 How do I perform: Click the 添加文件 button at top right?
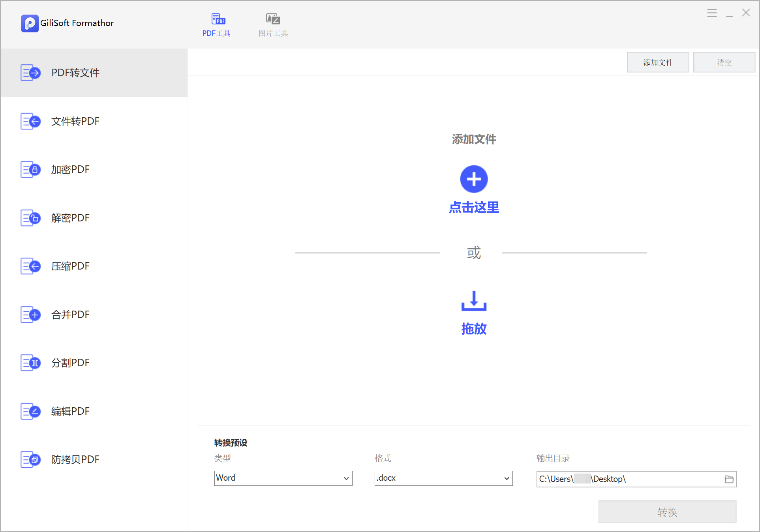point(658,62)
